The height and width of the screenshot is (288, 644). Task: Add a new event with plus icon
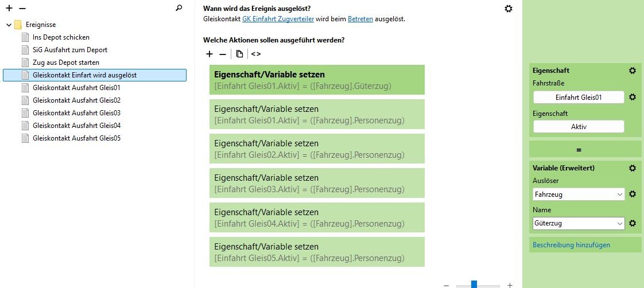click(9, 9)
